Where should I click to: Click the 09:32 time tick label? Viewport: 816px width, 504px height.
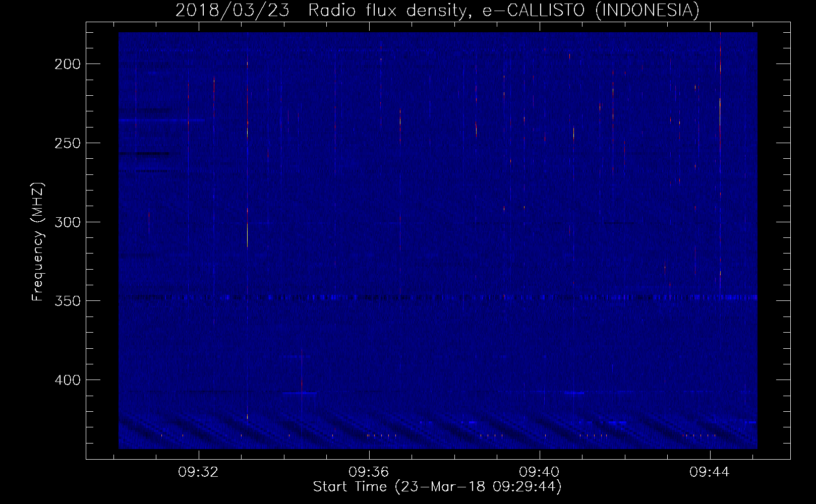coord(198,472)
